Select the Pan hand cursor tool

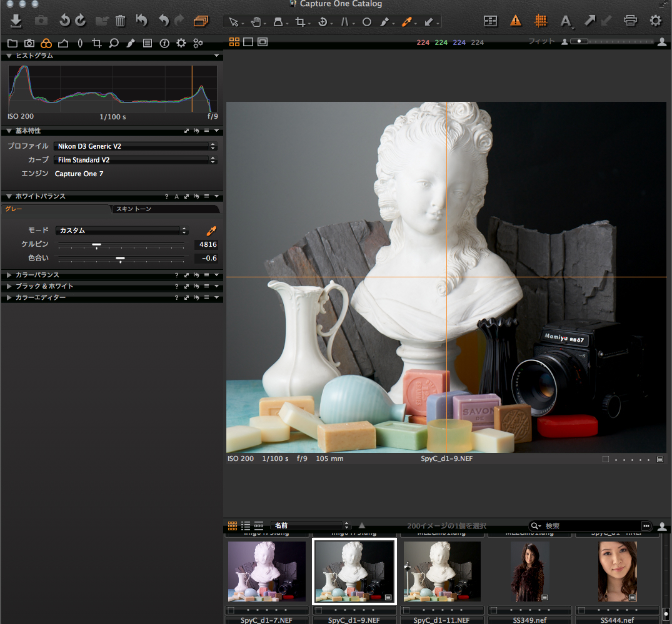[256, 22]
